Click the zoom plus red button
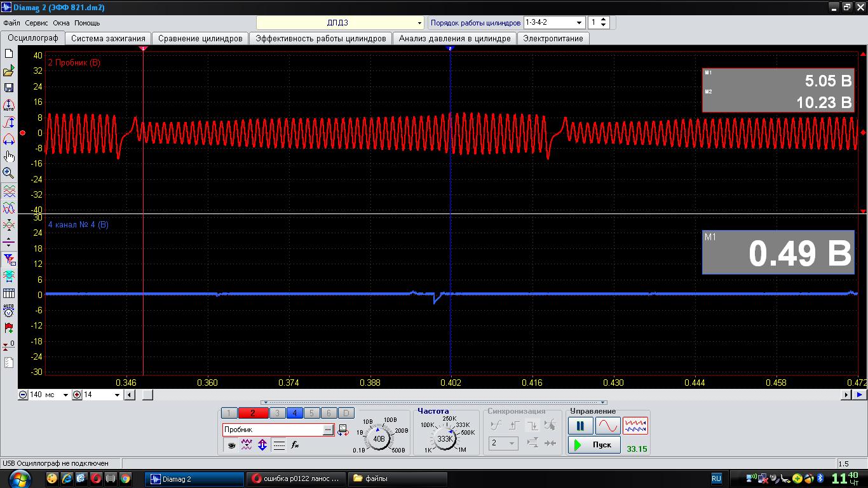 coord(77,395)
